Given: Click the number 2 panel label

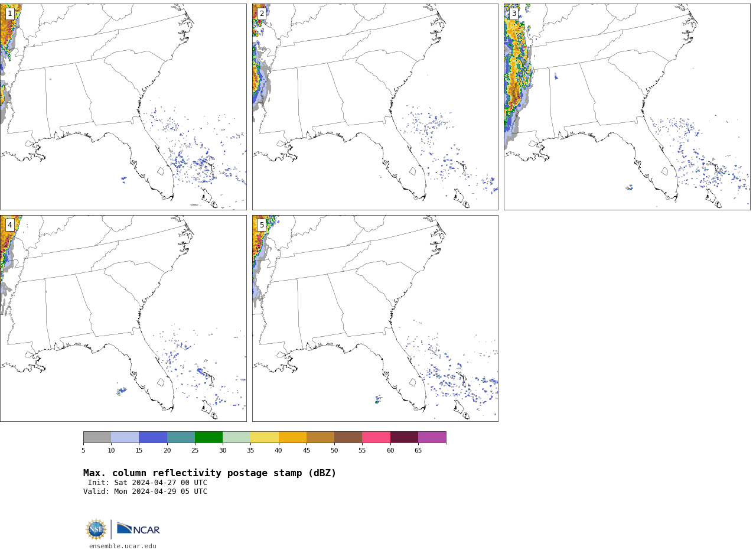Looking at the screenshot, I should click(262, 14).
